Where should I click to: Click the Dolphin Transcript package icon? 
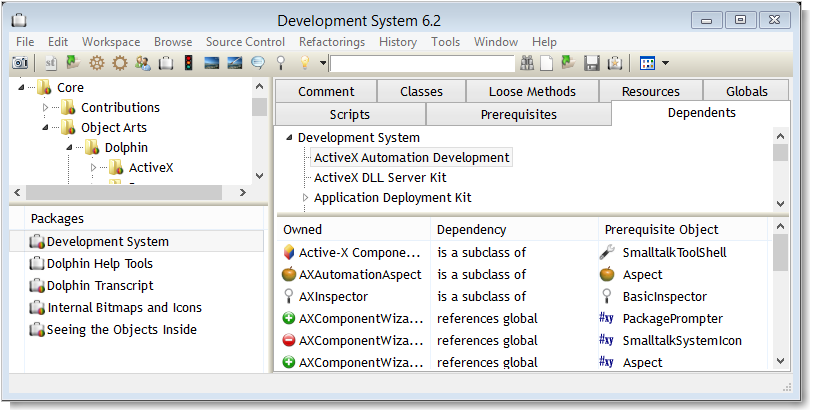[37, 286]
